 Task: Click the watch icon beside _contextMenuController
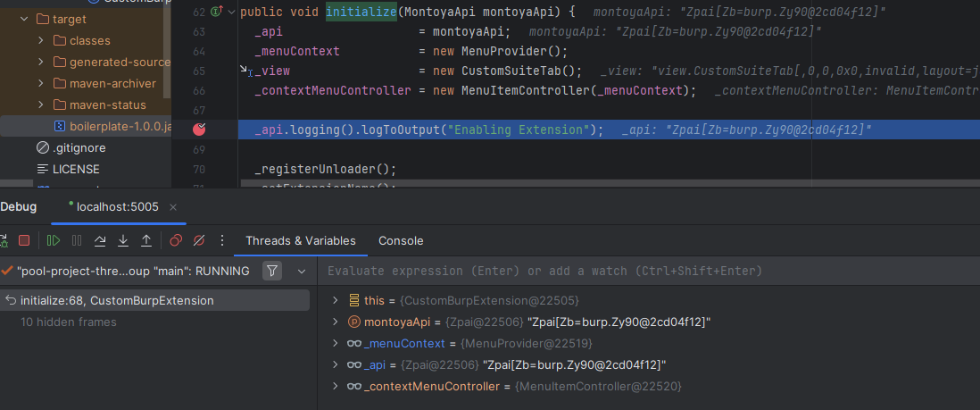(354, 386)
